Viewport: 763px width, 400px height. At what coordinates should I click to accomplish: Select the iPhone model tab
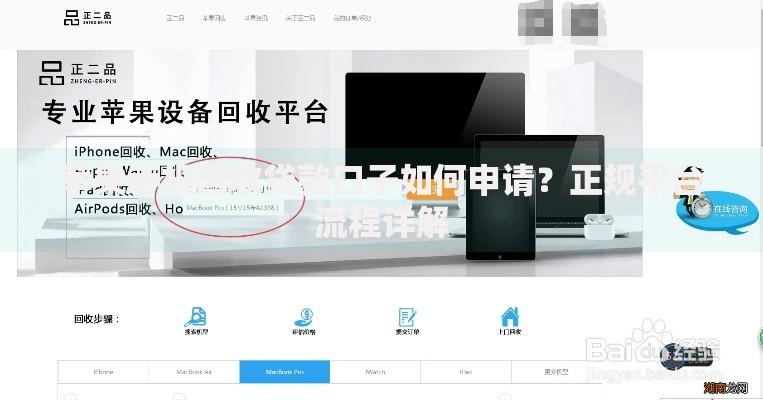[103, 372]
